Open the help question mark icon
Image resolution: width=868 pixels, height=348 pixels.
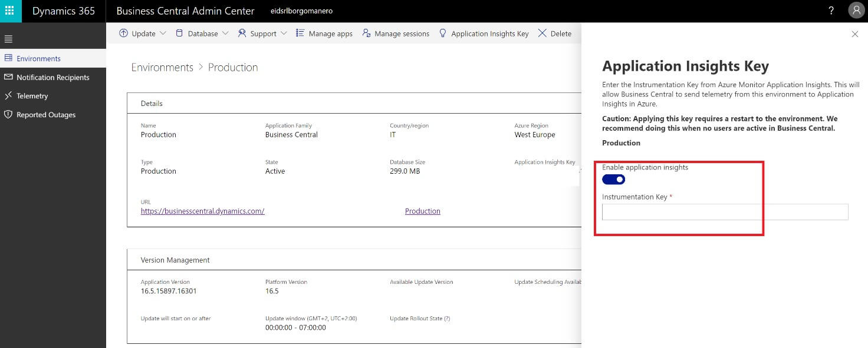(x=831, y=11)
